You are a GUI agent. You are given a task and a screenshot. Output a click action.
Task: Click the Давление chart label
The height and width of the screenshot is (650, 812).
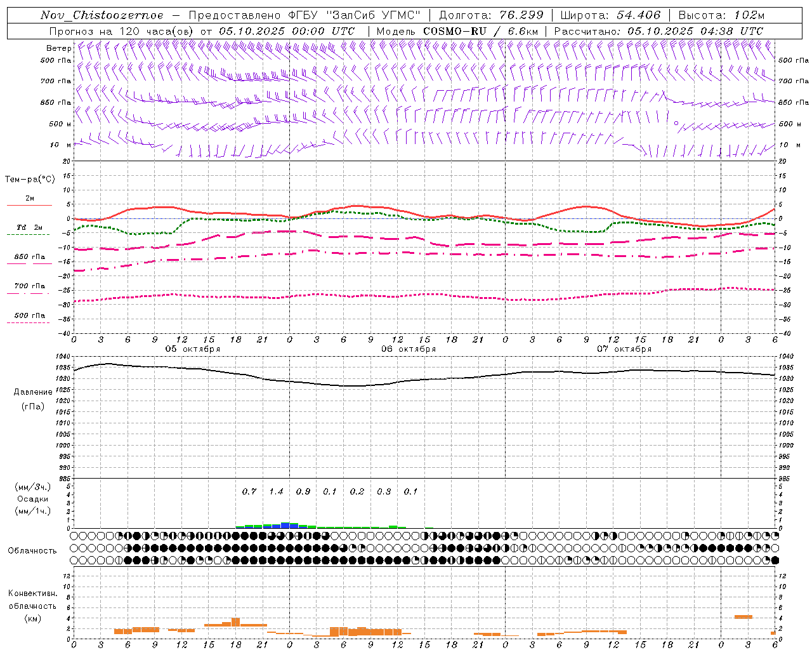click(32, 392)
